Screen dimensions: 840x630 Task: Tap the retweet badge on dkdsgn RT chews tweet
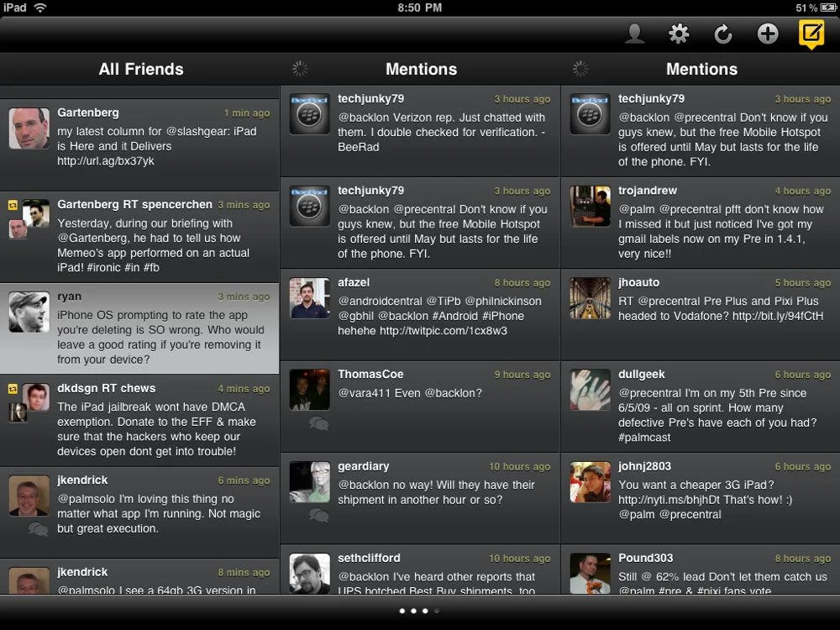pos(13,390)
